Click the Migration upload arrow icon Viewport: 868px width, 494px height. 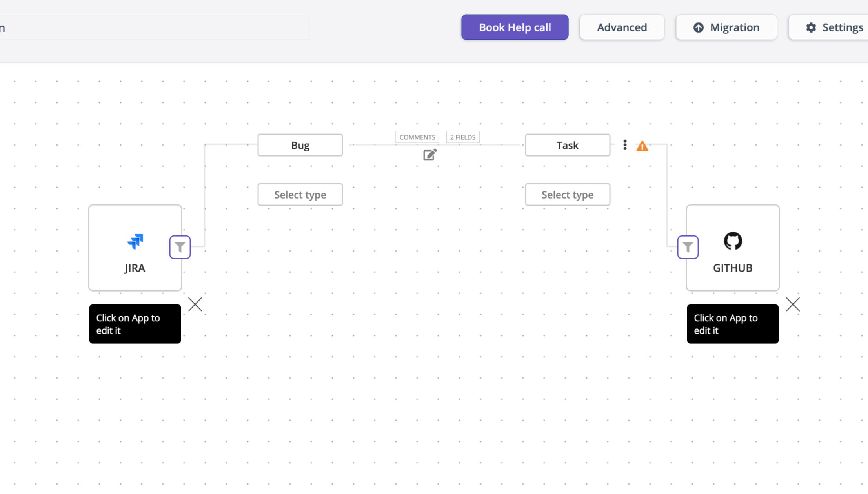[x=698, y=27]
